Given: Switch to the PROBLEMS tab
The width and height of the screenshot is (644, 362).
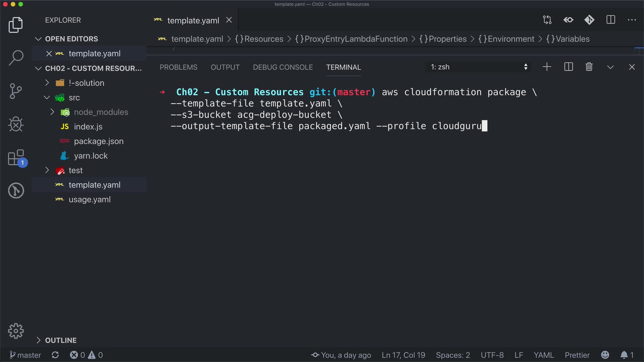Looking at the screenshot, I should tap(178, 67).
